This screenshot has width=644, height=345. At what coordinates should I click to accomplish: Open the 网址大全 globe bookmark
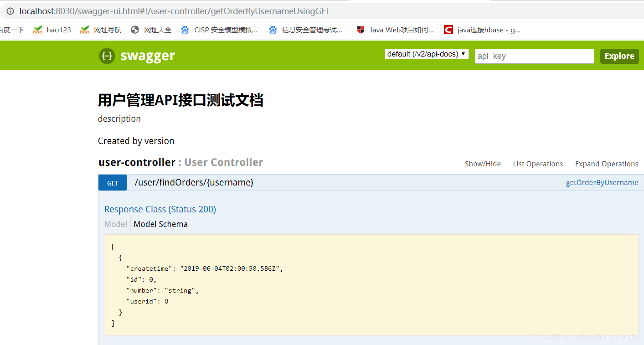[151, 30]
